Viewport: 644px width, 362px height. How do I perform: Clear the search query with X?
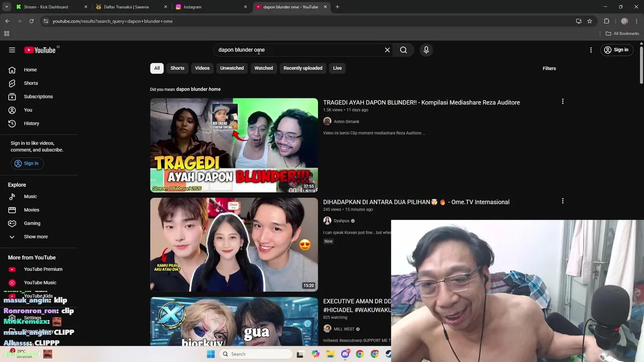click(x=387, y=50)
